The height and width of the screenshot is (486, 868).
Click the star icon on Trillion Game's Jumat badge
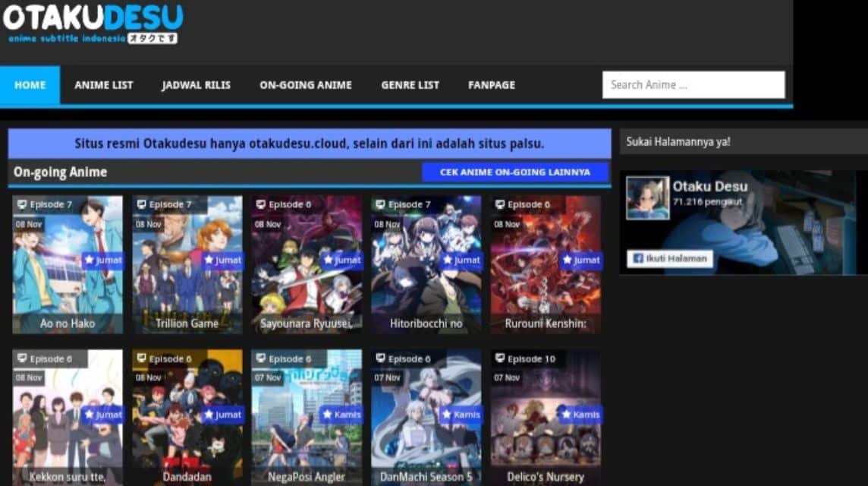209,259
